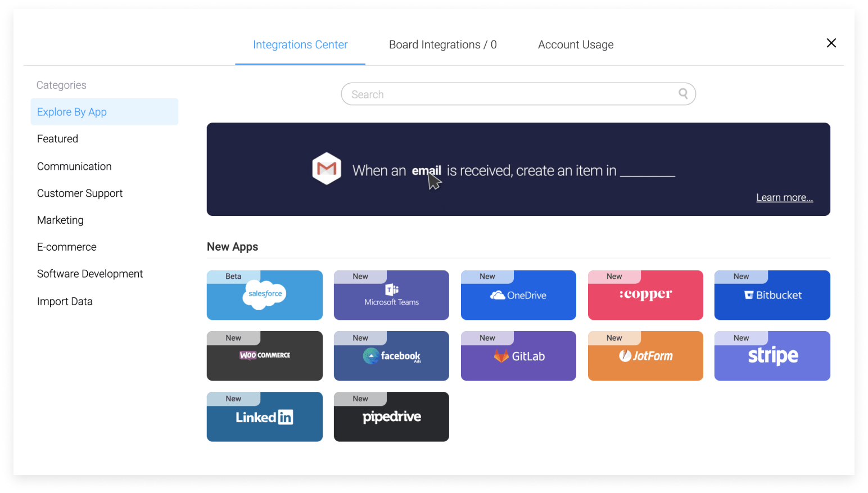Follow the Learn more link
Screen dimensions: 868x493
coord(784,197)
